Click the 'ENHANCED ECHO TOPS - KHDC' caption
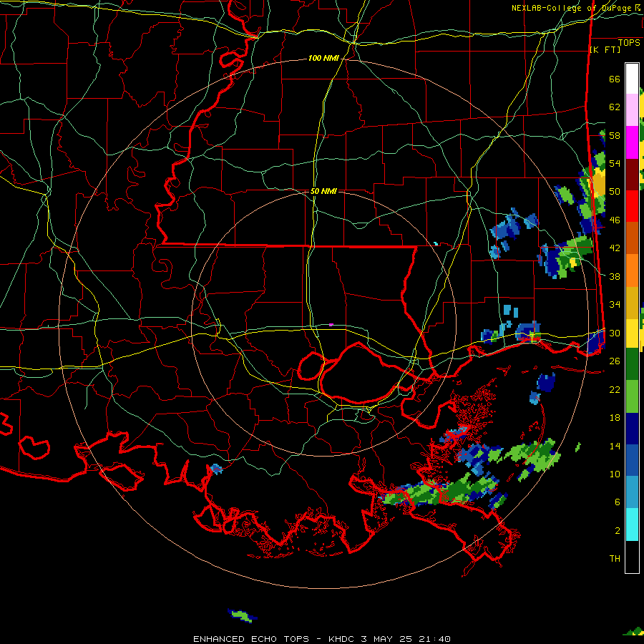This screenshot has height=644, width=644. click(273, 639)
